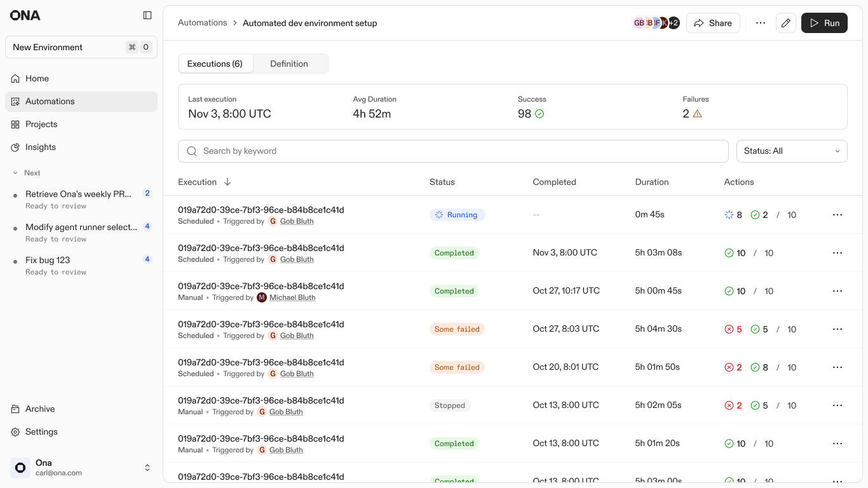Open row menu for the Running execution
This screenshot has width=868, height=488.
pyautogui.click(x=837, y=215)
